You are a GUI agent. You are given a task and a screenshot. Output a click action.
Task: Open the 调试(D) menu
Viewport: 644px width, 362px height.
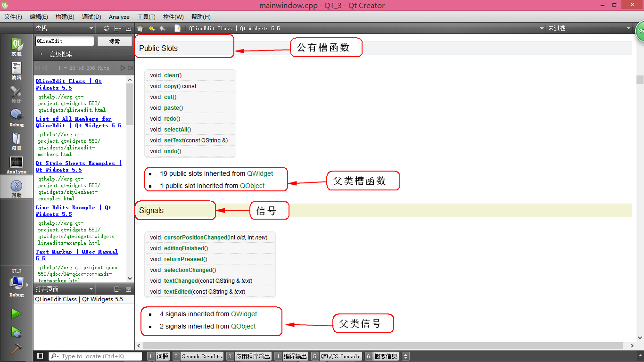point(91,16)
